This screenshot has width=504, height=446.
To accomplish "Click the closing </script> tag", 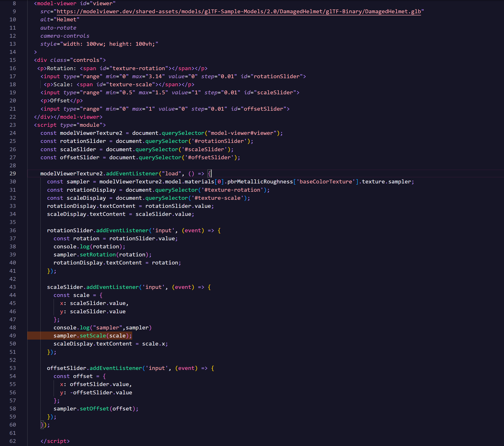I will click(55, 441).
